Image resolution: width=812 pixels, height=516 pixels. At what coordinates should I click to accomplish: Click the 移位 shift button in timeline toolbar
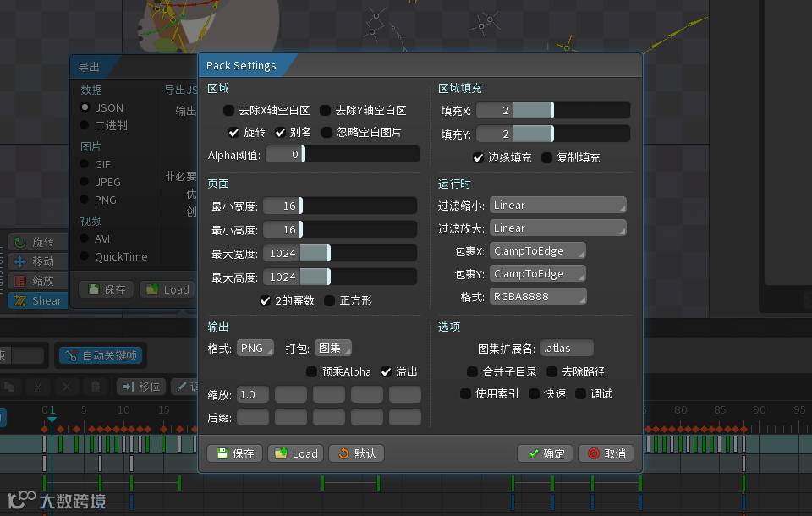(141, 386)
